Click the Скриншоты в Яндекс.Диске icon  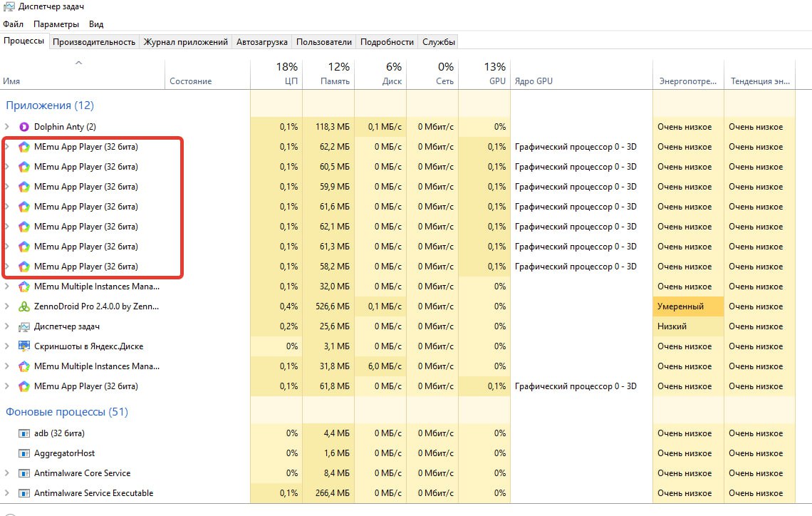24,346
